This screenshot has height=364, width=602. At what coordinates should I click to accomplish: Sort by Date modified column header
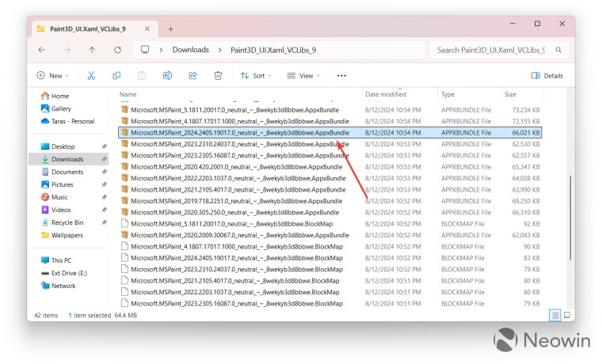click(386, 94)
